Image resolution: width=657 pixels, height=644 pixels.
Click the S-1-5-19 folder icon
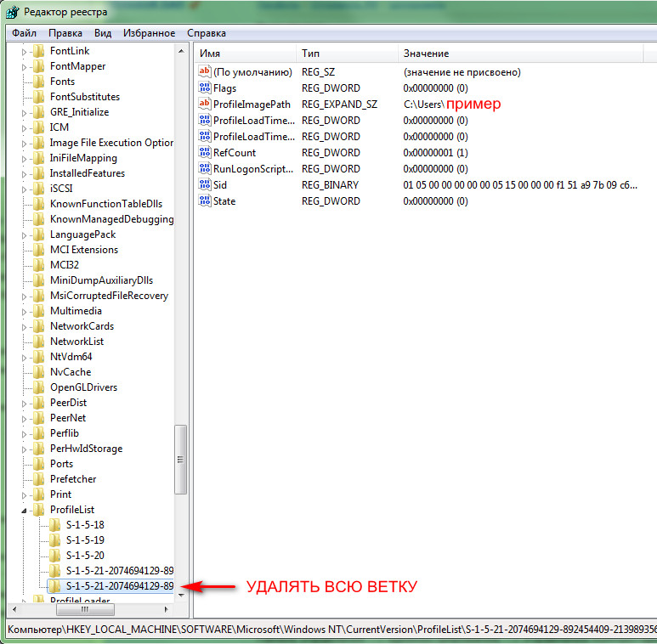point(54,540)
